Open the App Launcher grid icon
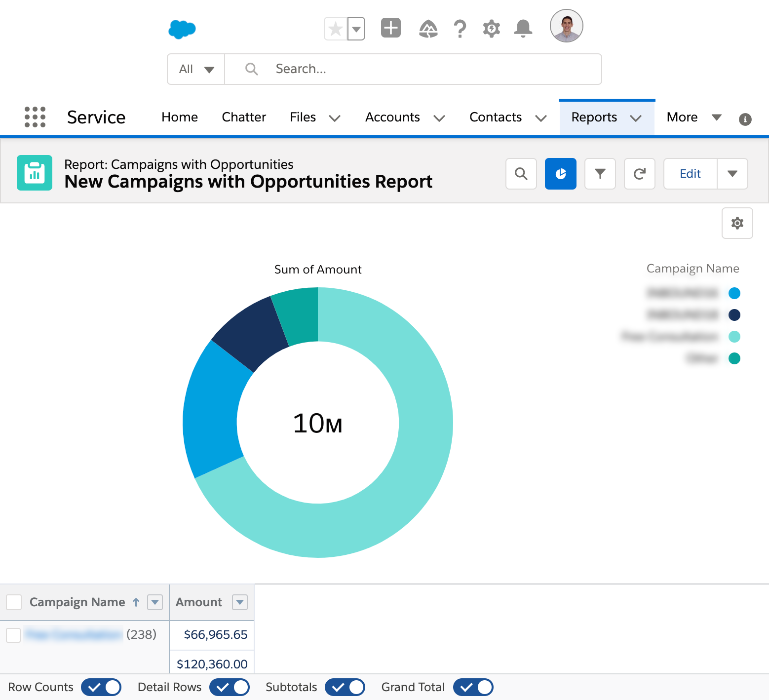Viewport: 769px width, 700px height. (35, 117)
